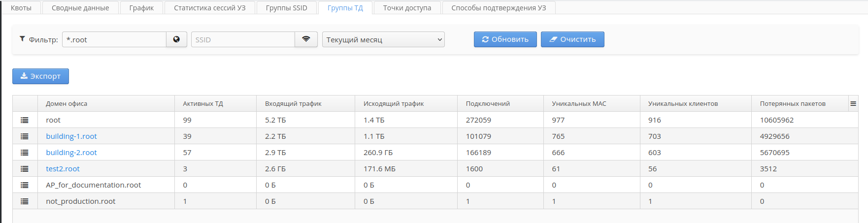Click into the SSID filter field
This screenshot has width=868, height=223.
point(243,39)
